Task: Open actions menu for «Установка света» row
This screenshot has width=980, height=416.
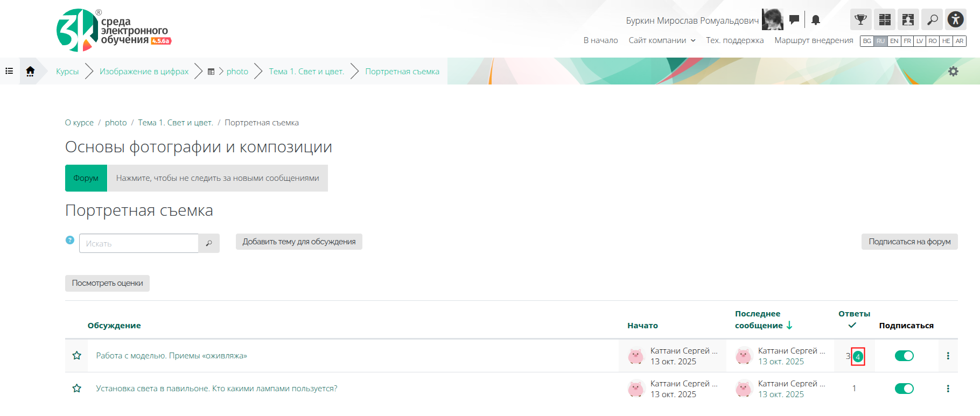Action: pyautogui.click(x=948, y=389)
